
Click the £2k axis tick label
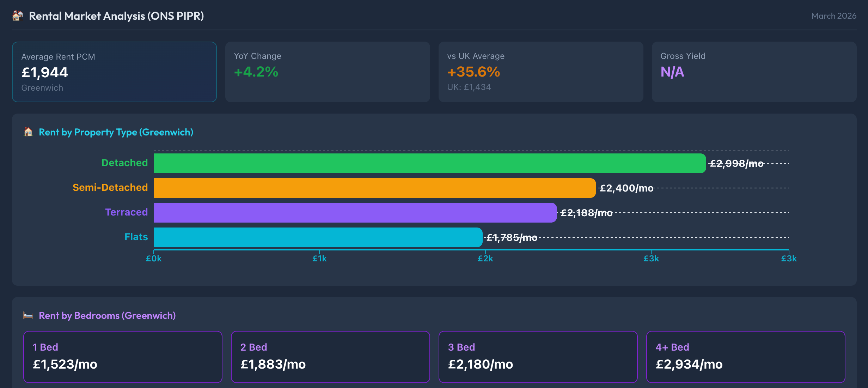tap(485, 259)
